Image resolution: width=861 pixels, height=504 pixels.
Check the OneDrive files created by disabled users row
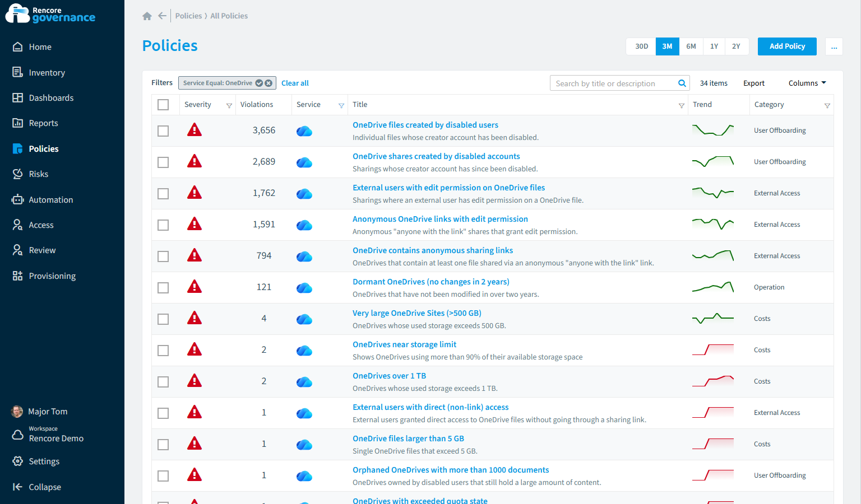pyautogui.click(x=163, y=131)
